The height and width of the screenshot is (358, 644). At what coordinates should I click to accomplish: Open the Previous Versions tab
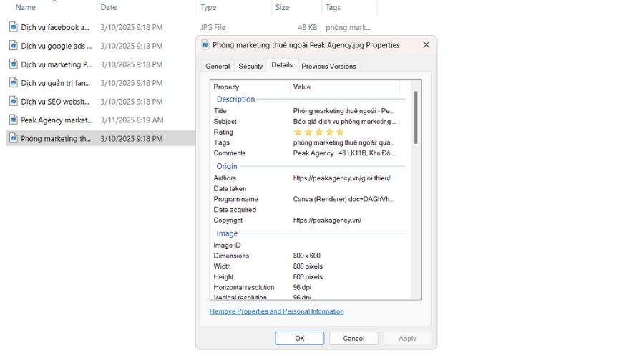click(x=328, y=66)
